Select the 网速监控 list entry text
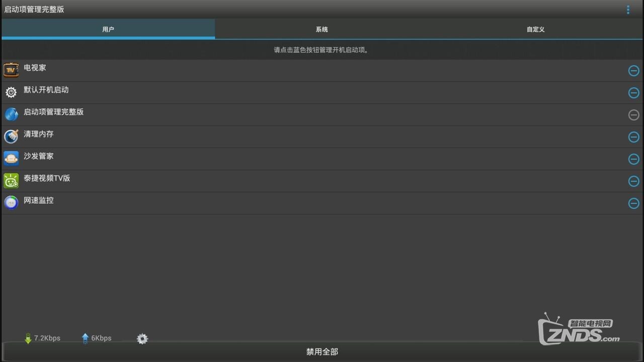The width and height of the screenshot is (644, 362). (38, 200)
